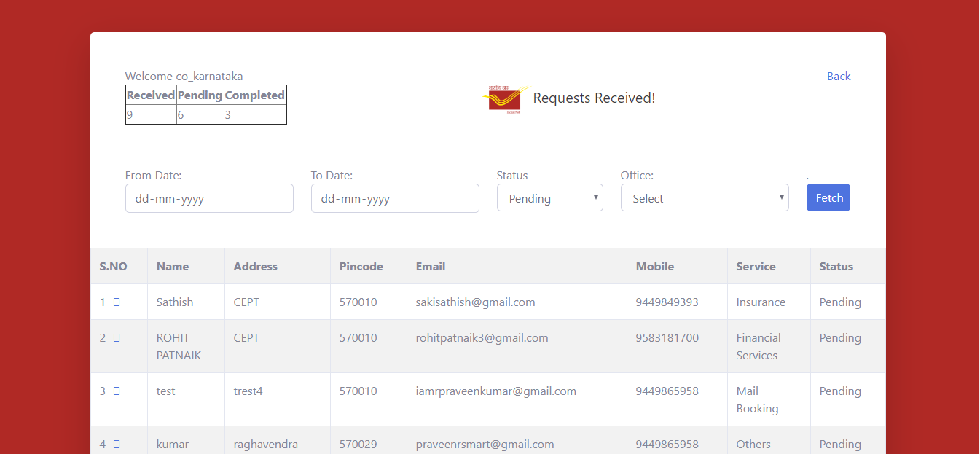The height and width of the screenshot is (454, 980).
Task: Click the Welcome co_karnataka text
Action: point(184,76)
